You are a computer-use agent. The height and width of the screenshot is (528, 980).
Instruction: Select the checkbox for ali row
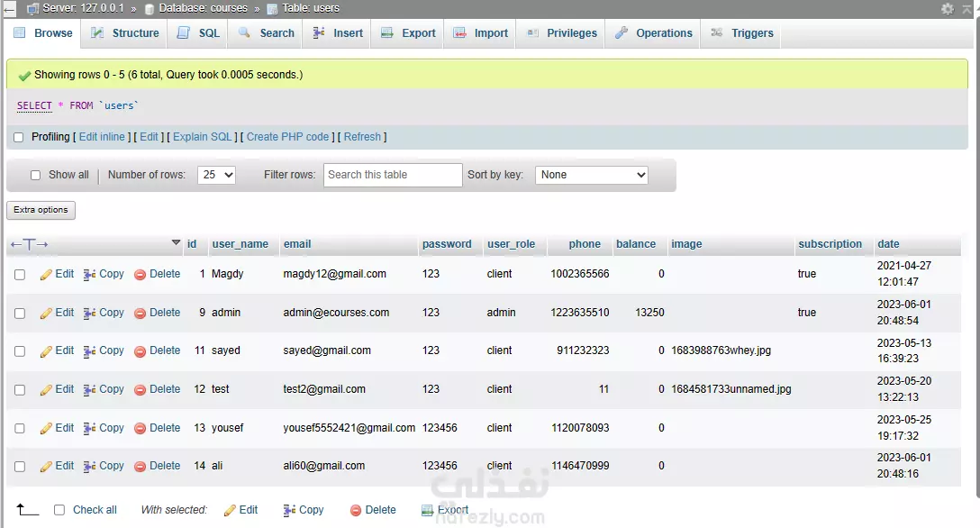(x=20, y=467)
